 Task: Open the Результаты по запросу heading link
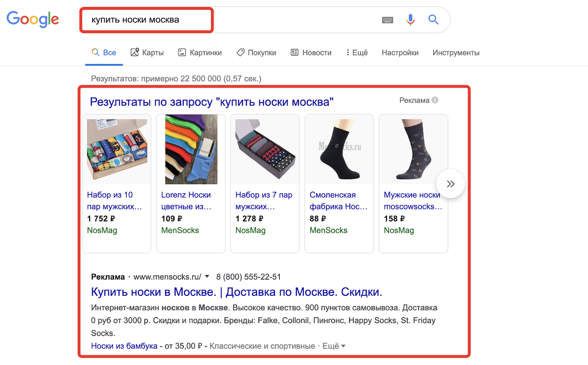point(212,102)
